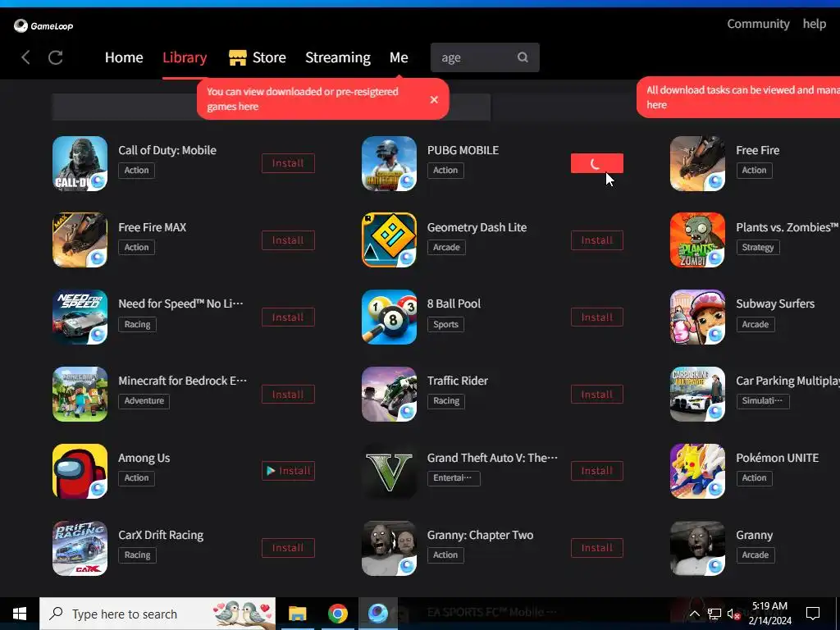Open the Geometry Dash Lite game icon
Image resolution: width=840 pixels, height=630 pixels.
[389, 240]
